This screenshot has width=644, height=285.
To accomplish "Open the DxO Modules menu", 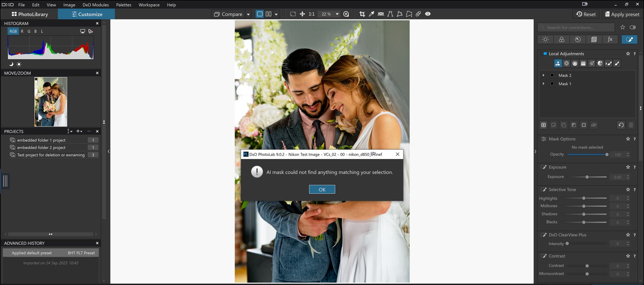I will [x=96, y=5].
